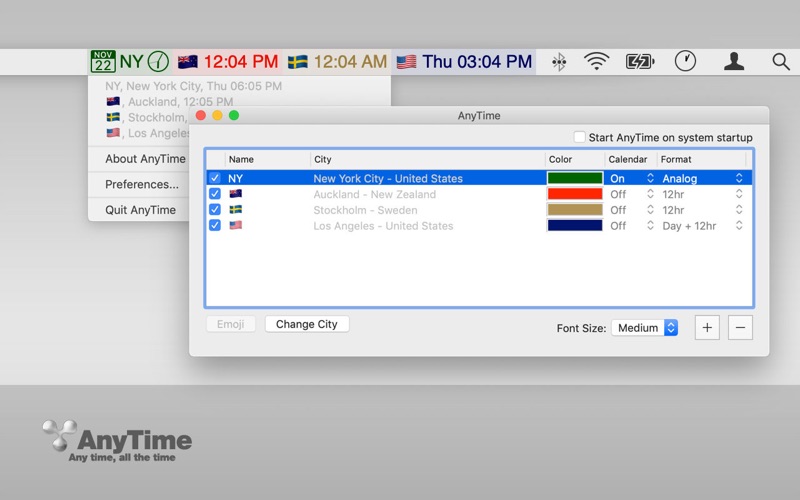The height and width of the screenshot is (500, 800).
Task: Click the Change City button
Action: pos(307,324)
